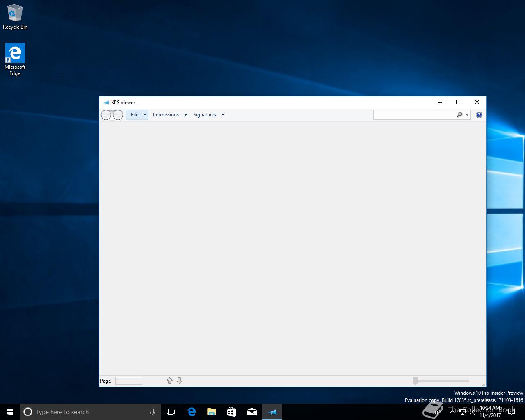Maximize the XPS Viewer window
The width and height of the screenshot is (525, 420).
coord(458,102)
